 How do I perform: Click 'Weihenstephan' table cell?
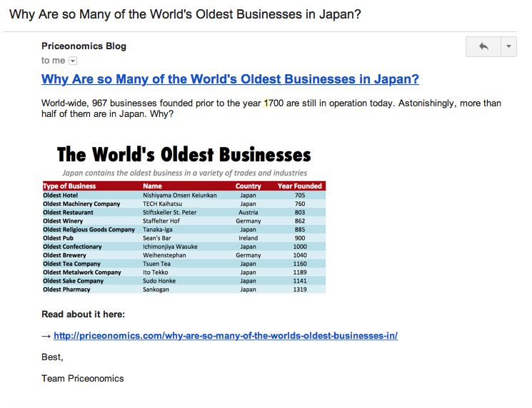[164, 255]
